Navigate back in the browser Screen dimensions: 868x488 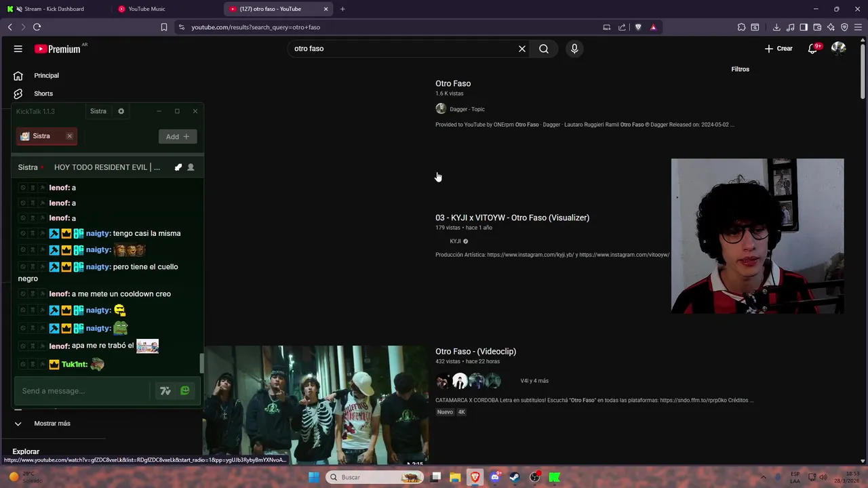9,27
